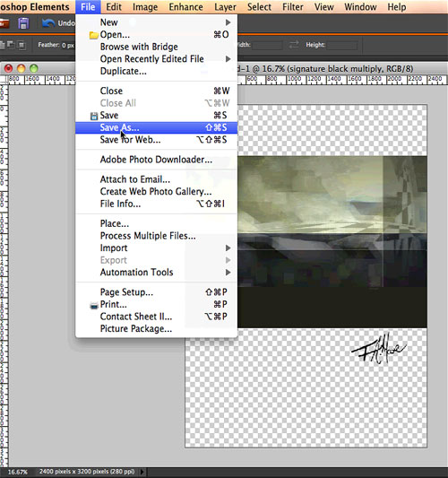
Task: Click the Height input field
Action: pyautogui.click(x=341, y=45)
